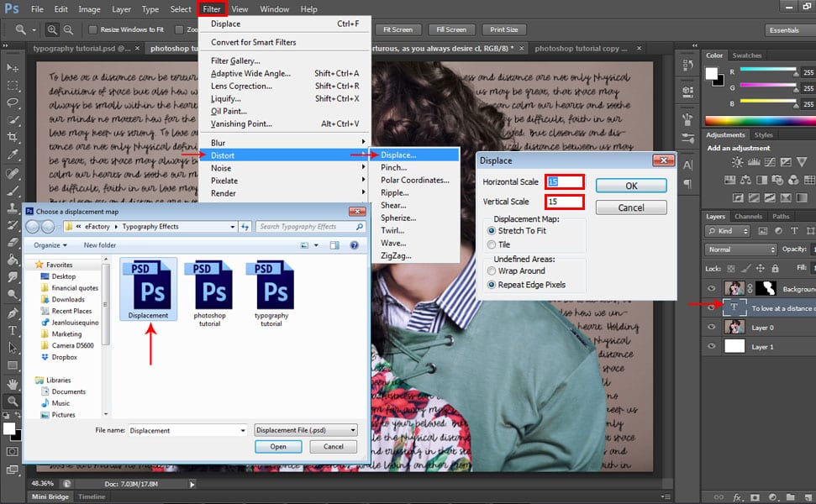This screenshot has height=504, width=816.
Task: Open the Paragraph panel icon
Action: tap(687, 184)
